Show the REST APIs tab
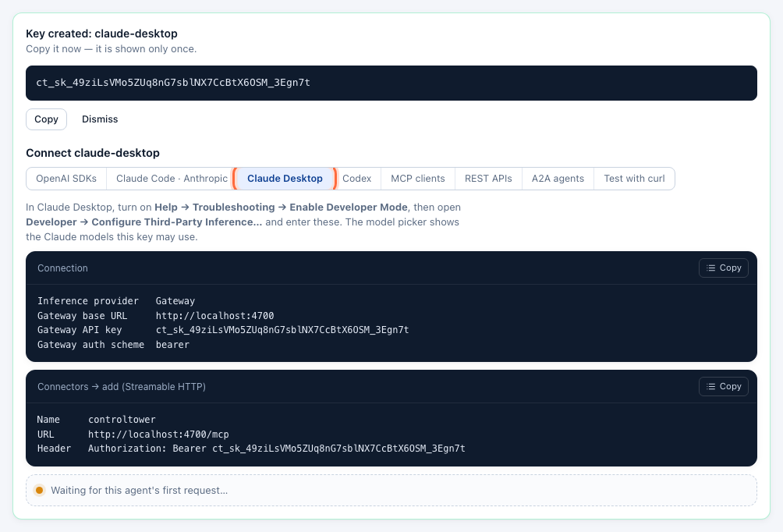The height and width of the screenshot is (532, 783). coord(488,179)
